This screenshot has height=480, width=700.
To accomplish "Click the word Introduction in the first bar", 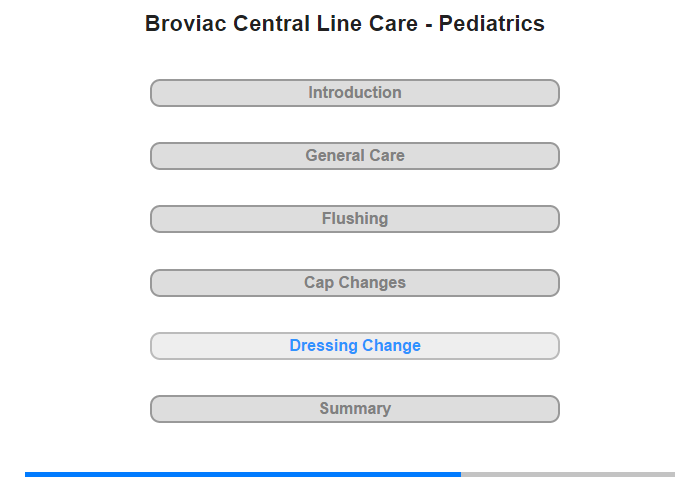I will coord(355,93).
